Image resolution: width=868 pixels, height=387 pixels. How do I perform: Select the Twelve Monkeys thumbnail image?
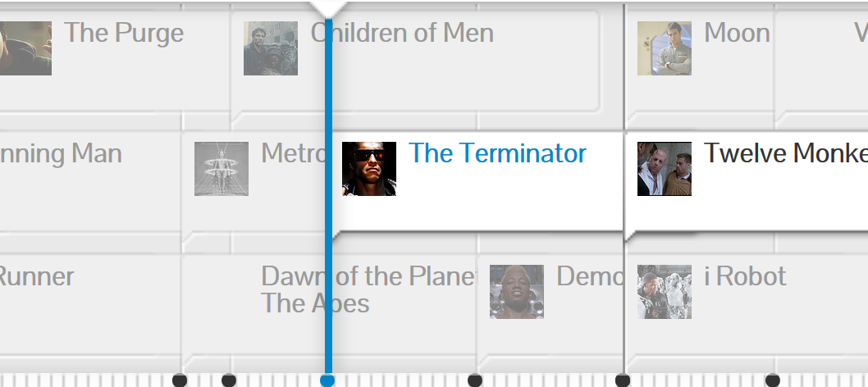pos(664,169)
